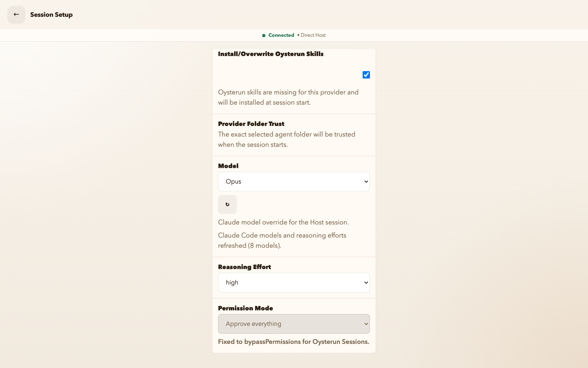This screenshot has height=368, width=588.
Task: Click the Reasoning Effort label
Action: point(245,267)
